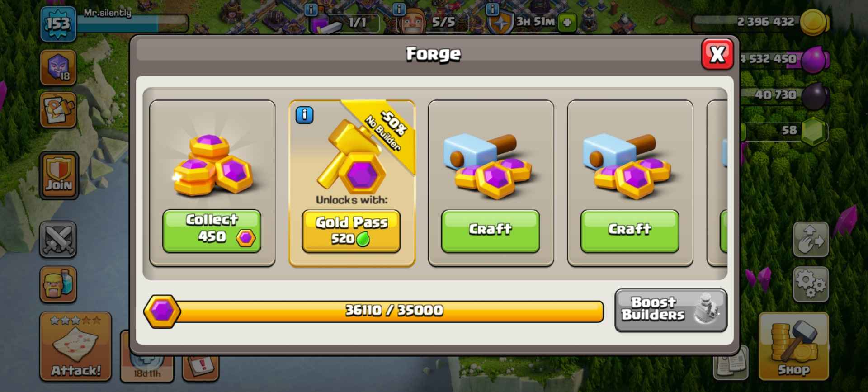868x392 pixels.
Task: Add shield time with green plus
Action: (x=567, y=22)
